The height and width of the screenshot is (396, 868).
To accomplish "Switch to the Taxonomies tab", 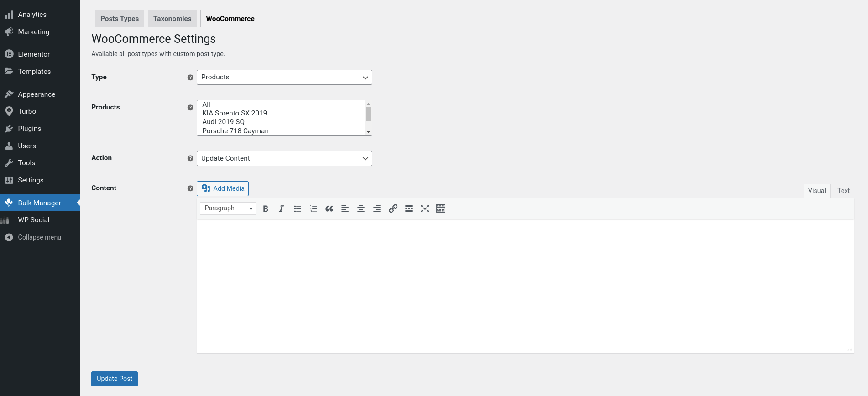I will tap(173, 19).
